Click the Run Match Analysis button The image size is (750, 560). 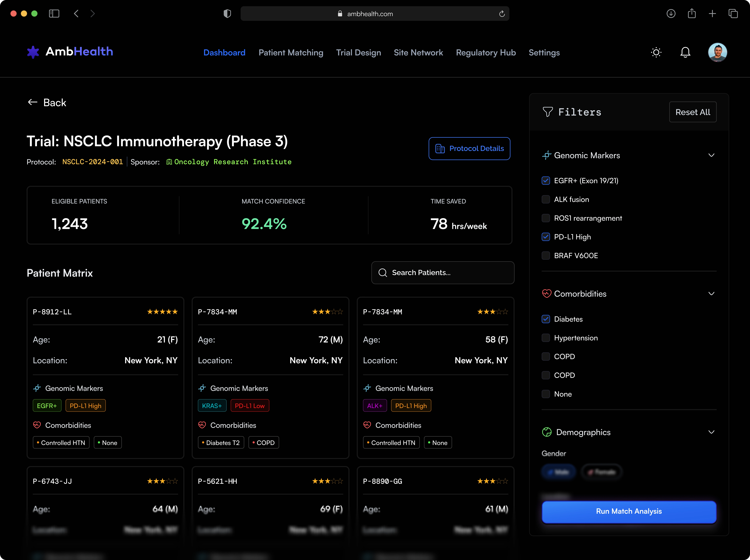pyautogui.click(x=629, y=511)
